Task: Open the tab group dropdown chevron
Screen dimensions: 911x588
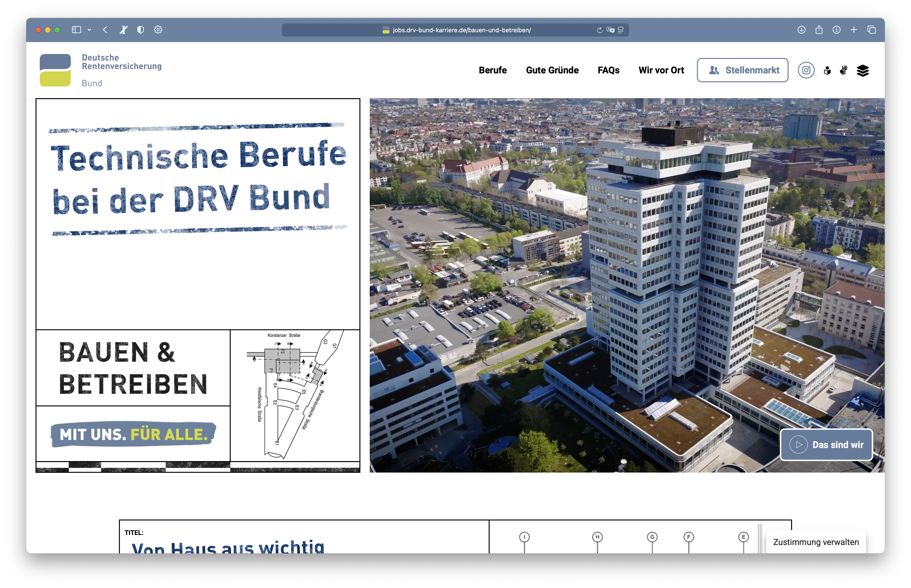Action: pyautogui.click(x=89, y=30)
